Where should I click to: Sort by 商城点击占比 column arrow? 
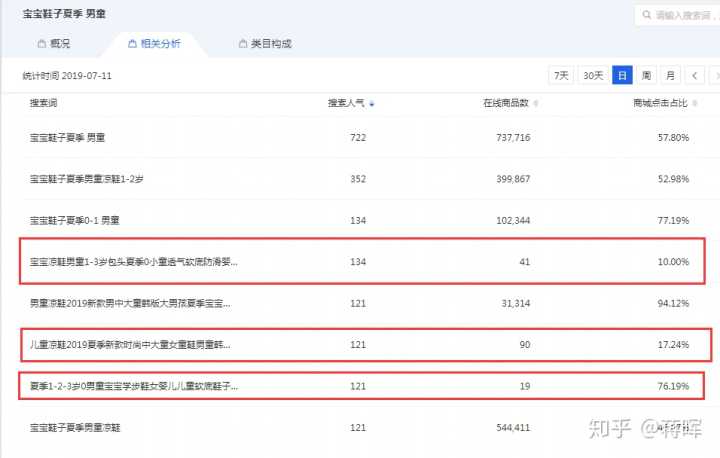tap(693, 103)
